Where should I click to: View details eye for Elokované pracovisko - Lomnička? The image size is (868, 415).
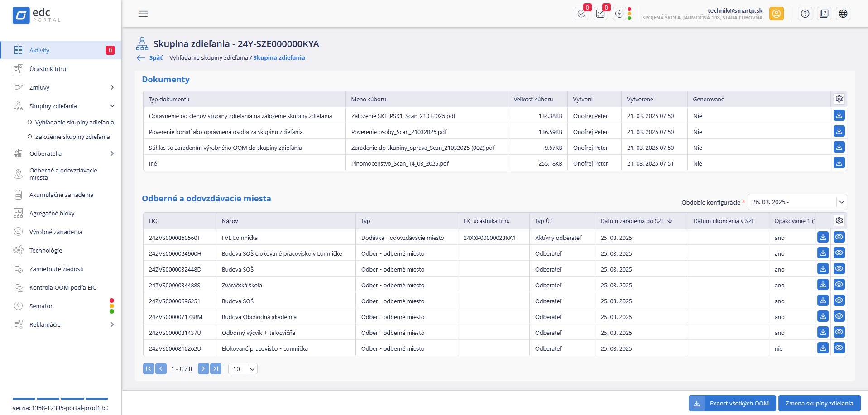[839, 348]
